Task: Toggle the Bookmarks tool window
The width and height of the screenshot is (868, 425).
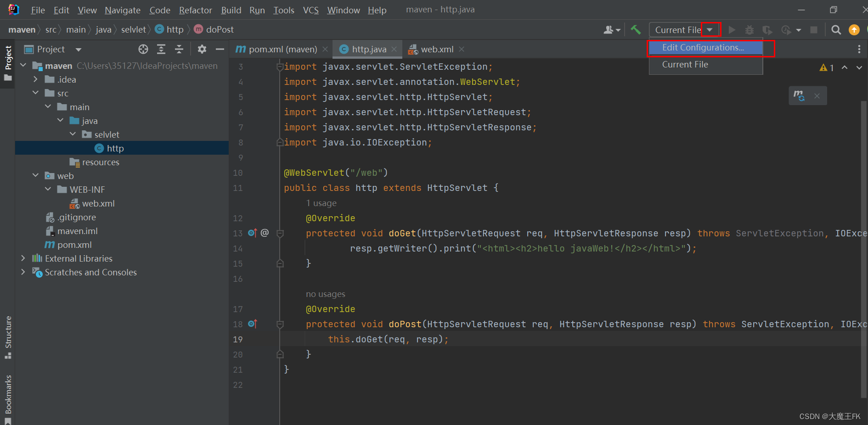Action: (8, 398)
